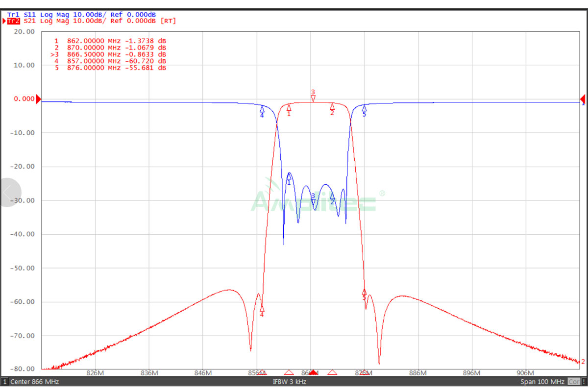Click marker 2 stimulus triangle on frequency axis
The image size is (588, 392).
[332, 373]
